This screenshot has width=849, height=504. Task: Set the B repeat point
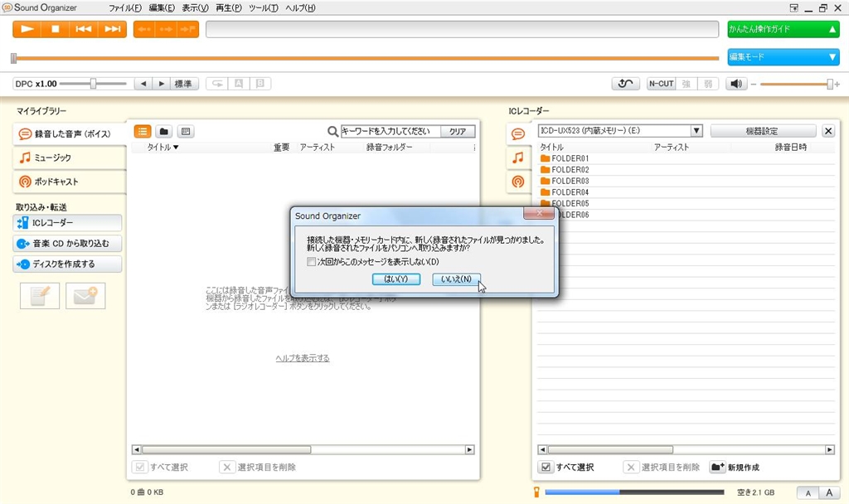click(260, 84)
